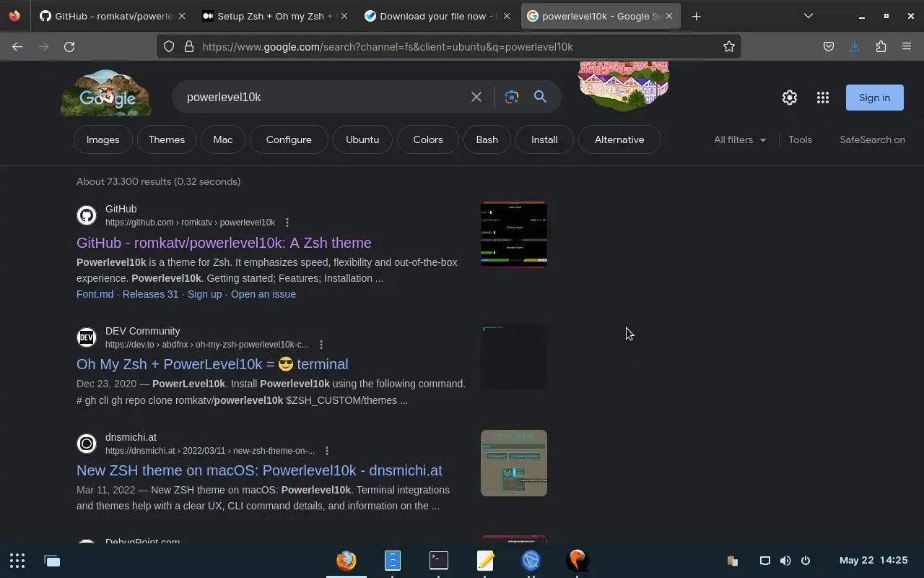924x578 pixels.
Task: Open the SafeSearch on setting
Action: coord(872,139)
